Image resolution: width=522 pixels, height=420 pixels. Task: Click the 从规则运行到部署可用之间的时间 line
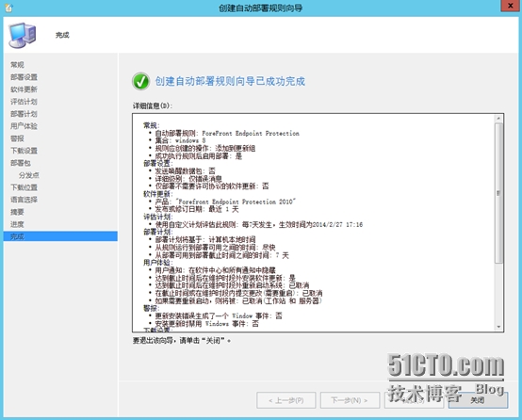(x=216, y=248)
